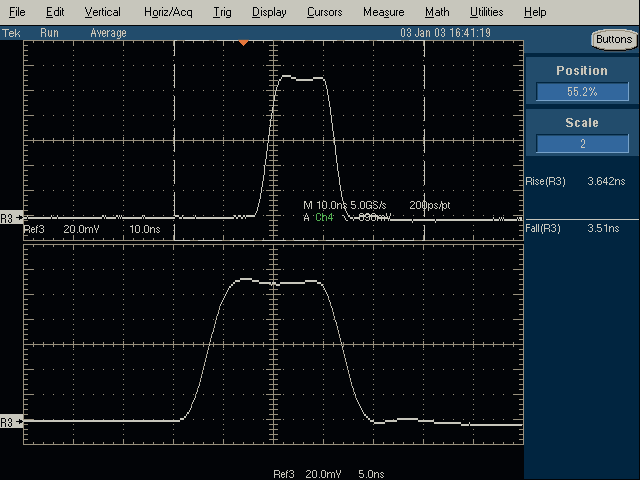The width and height of the screenshot is (640, 480).
Task: Click the Scale panel heading
Action: click(582, 122)
